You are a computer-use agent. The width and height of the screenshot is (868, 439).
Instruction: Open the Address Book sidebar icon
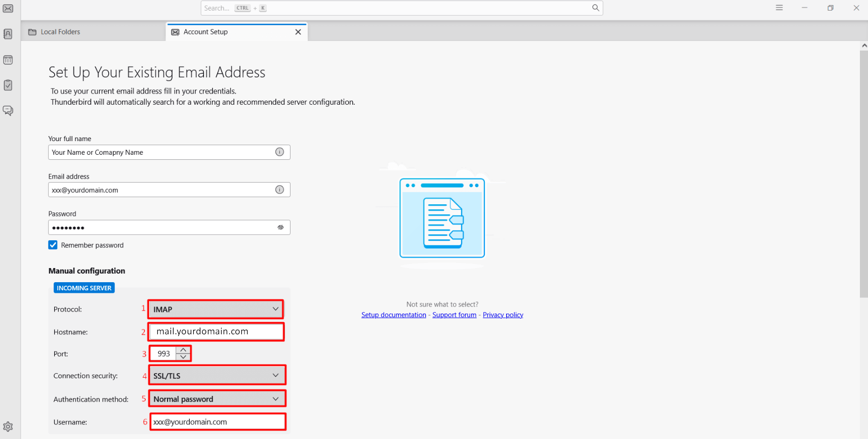[8, 34]
